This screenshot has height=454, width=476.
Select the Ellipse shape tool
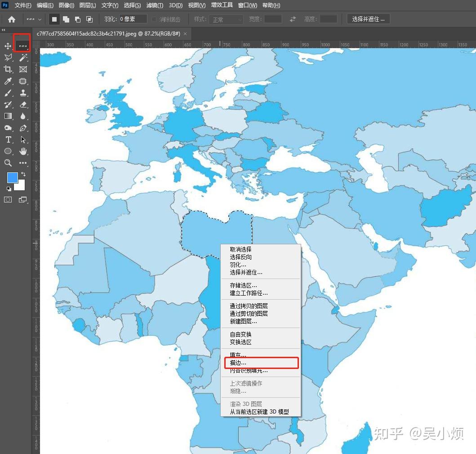pos(8,151)
